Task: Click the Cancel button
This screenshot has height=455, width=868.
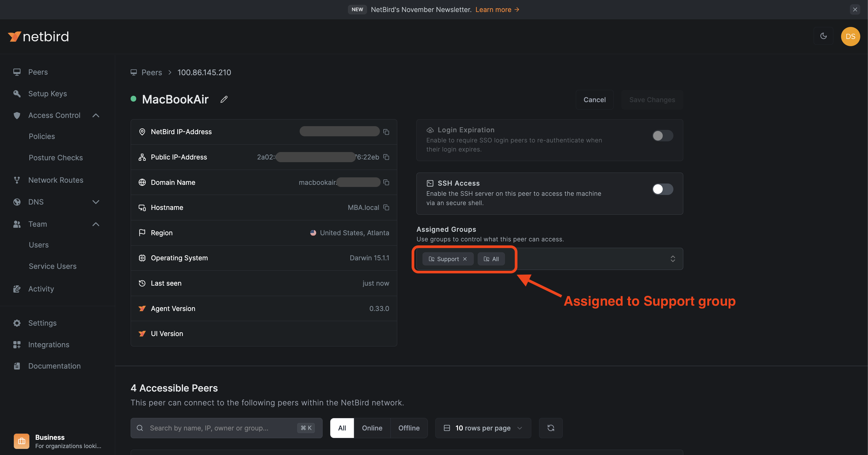Action: coord(594,99)
